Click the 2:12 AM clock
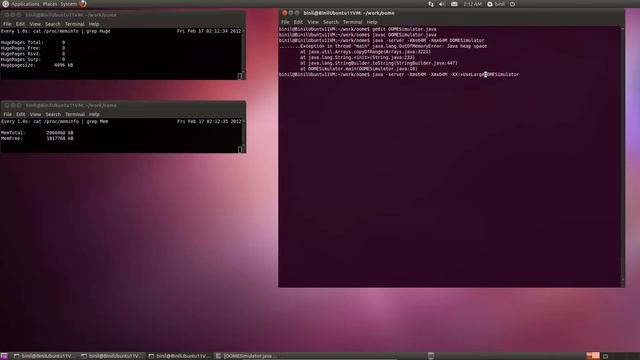Viewport: 640px width, 360px height. [472, 4]
